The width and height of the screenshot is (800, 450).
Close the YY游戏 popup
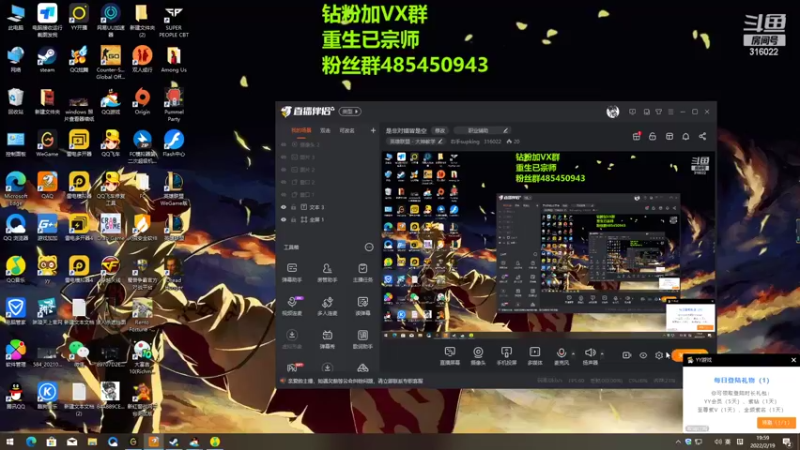[x=793, y=360]
